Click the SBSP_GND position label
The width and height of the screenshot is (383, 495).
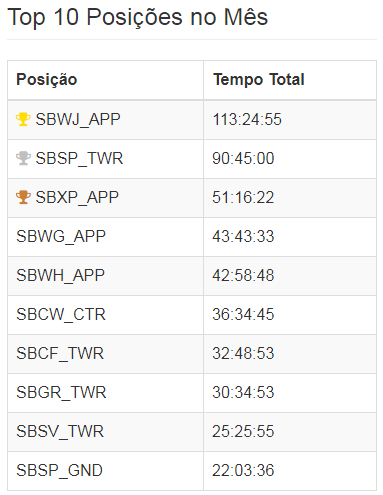(59, 470)
